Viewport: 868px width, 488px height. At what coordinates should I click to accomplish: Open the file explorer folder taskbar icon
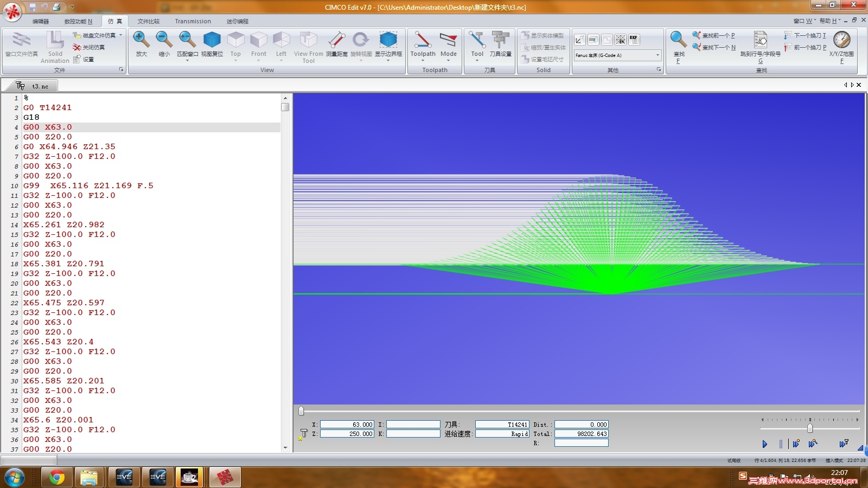[89, 478]
